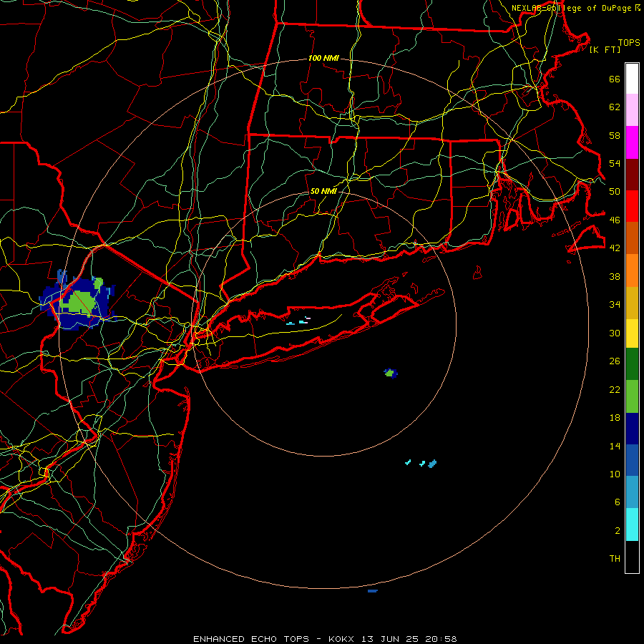Click the gold legend swatch
644x644 pixels.
coord(632,303)
